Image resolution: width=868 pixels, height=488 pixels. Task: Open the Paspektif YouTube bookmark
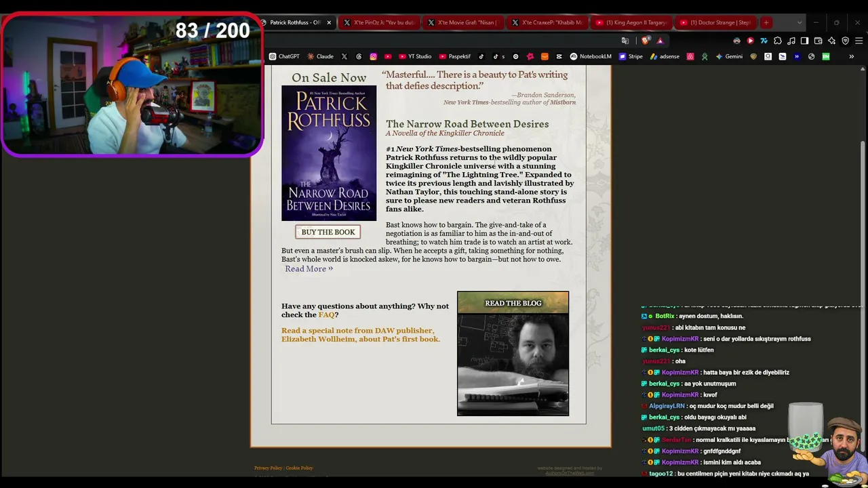tap(455, 56)
